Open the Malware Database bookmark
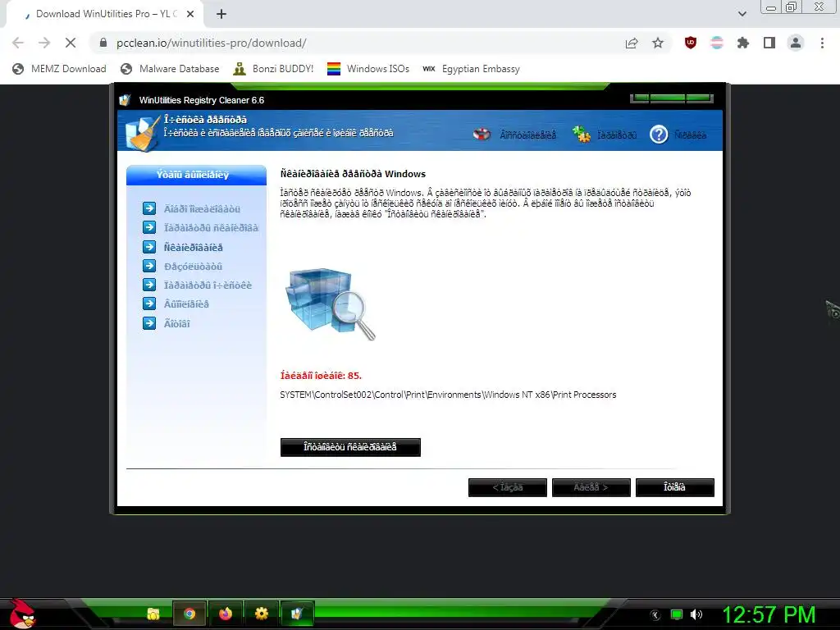The image size is (840, 630). (171, 69)
